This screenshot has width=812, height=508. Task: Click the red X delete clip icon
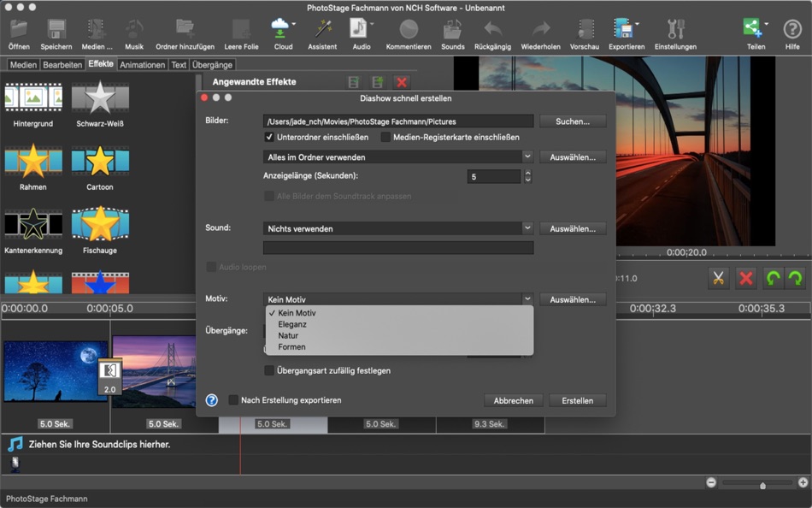point(745,278)
